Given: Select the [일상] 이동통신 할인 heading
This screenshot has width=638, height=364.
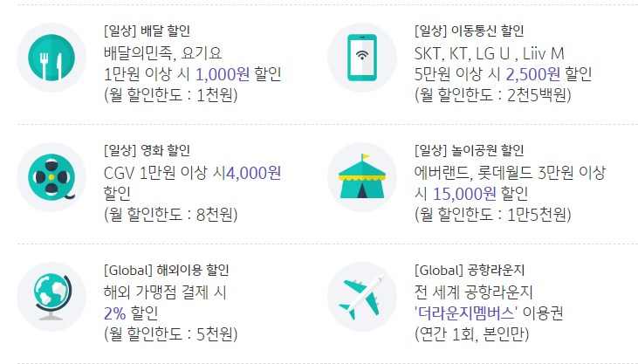Looking at the screenshot, I should click(x=470, y=31).
